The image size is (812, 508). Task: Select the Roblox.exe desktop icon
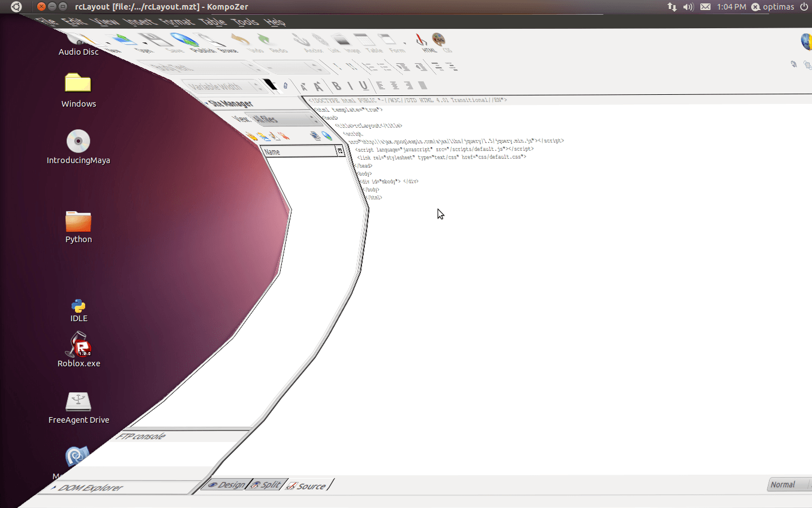[79, 349]
